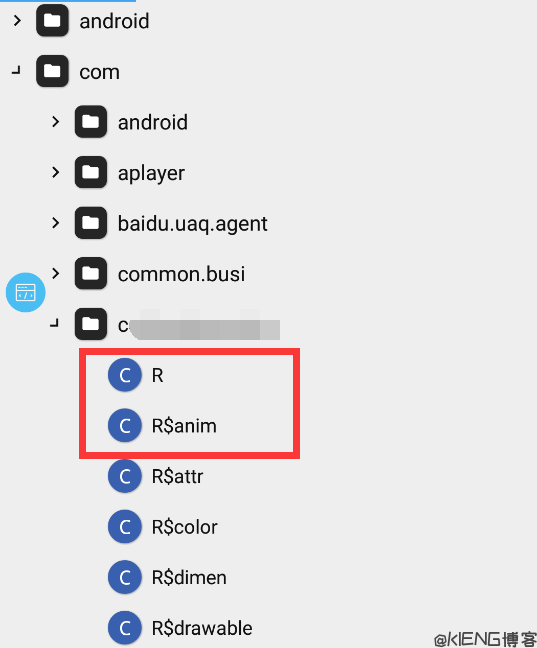Viewport: 537px width, 648px height.
Task: Expand the common.busi package chevron
Action: click(x=55, y=274)
